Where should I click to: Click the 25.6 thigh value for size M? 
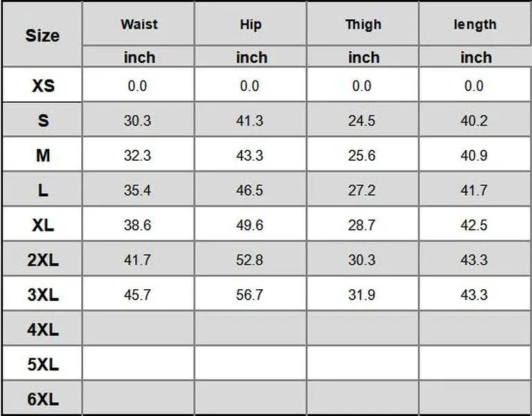pyautogui.click(x=361, y=155)
